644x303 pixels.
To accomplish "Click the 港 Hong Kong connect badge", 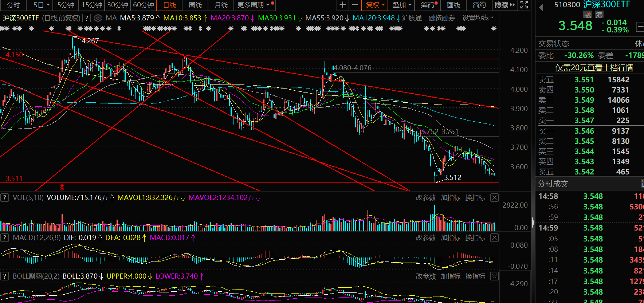I will tap(599, 15).
